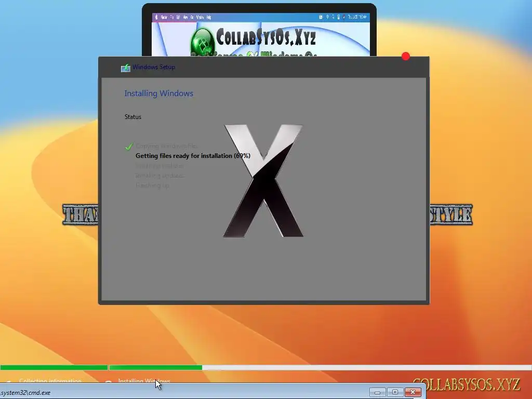The image size is (532, 399).
Task: Click the completed Collecting information progress bar segment
Action: 54,367
